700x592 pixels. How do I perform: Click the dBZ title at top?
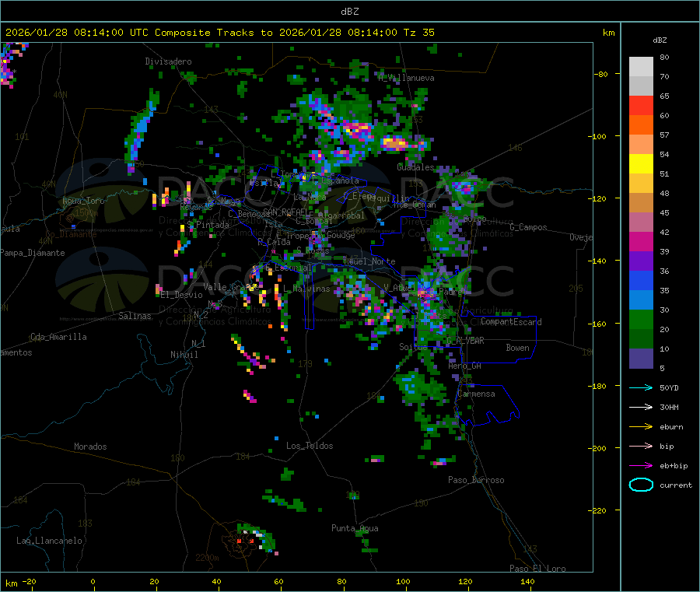tap(349, 12)
